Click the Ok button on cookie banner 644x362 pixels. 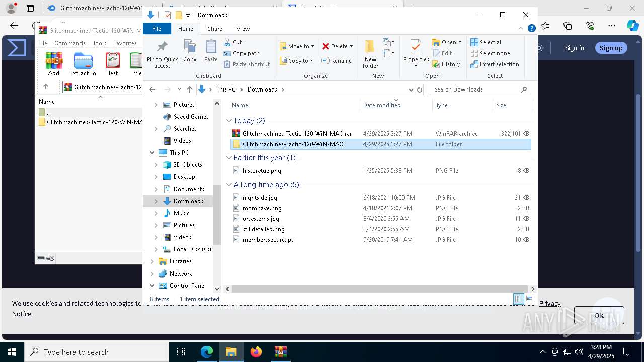599,315
